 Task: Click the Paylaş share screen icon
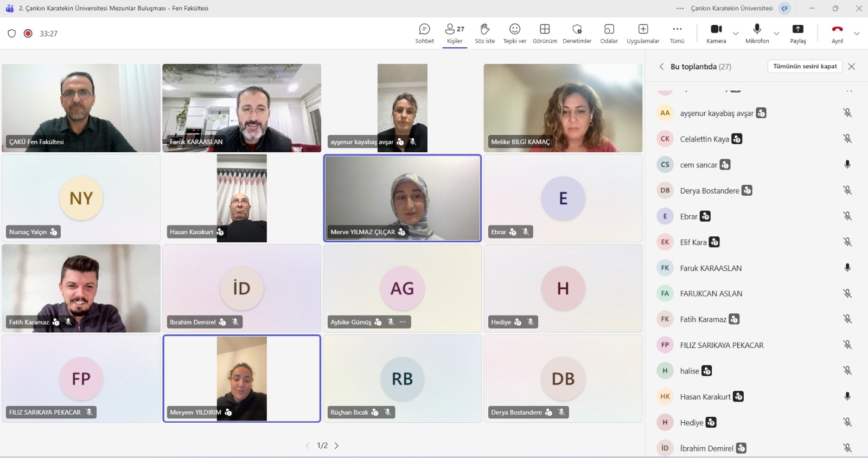tap(797, 33)
